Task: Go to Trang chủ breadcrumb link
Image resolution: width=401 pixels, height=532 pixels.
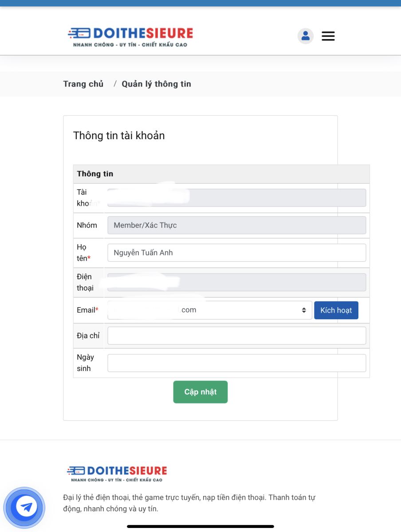Action: [x=83, y=84]
